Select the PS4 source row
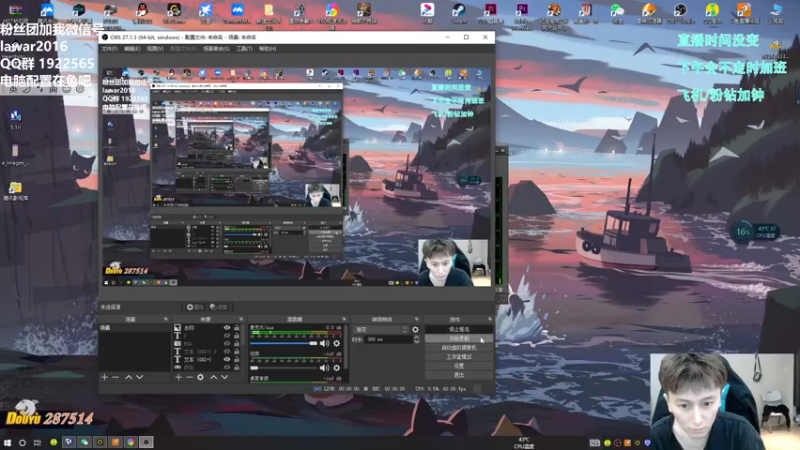The height and width of the screenshot is (450, 800). pos(207,343)
